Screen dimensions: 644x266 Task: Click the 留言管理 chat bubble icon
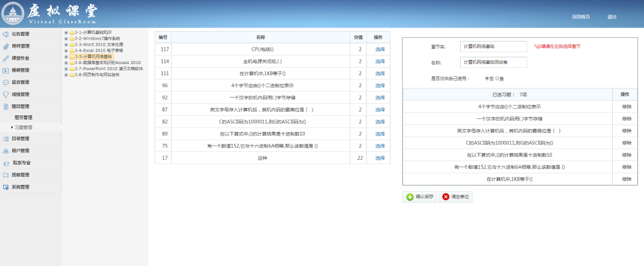[x=5, y=82]
